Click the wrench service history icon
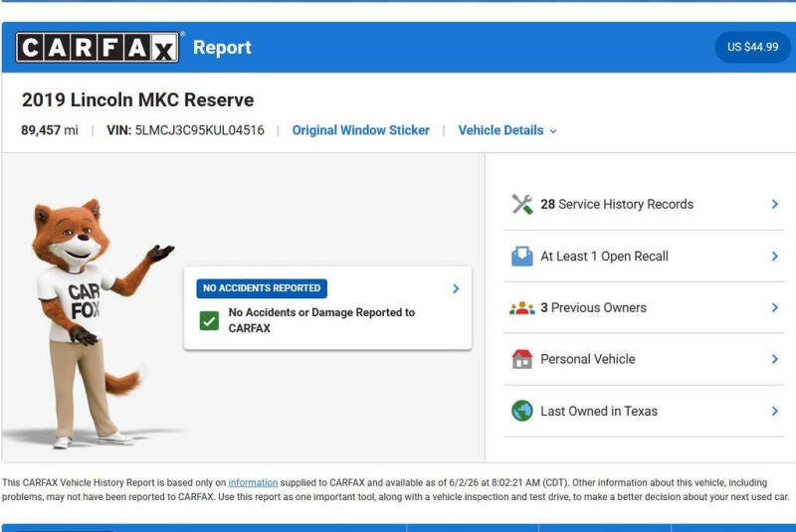The image size is (796, 532). pos(521,204)
